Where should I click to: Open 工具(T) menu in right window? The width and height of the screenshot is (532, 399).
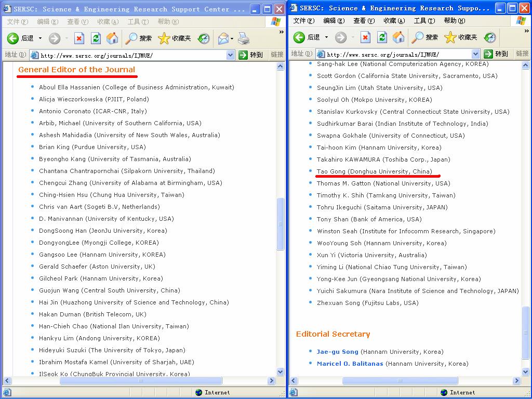(x=424, y=21)
